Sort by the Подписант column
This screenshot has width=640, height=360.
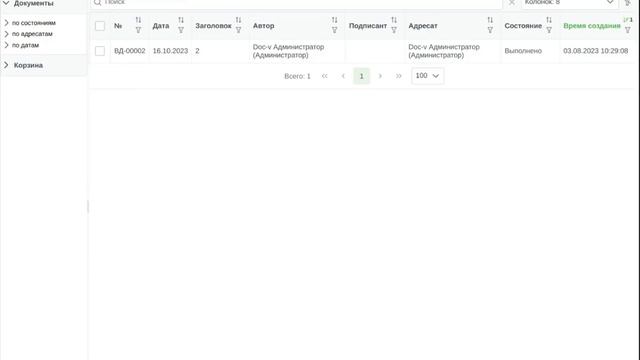(x=394, y=20)
